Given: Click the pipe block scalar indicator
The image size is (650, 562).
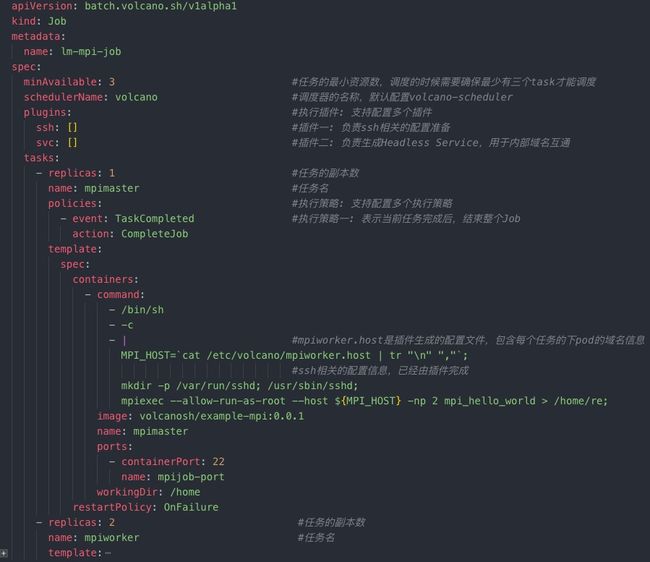Looking at the screenshot, I should tap(124, 341).
